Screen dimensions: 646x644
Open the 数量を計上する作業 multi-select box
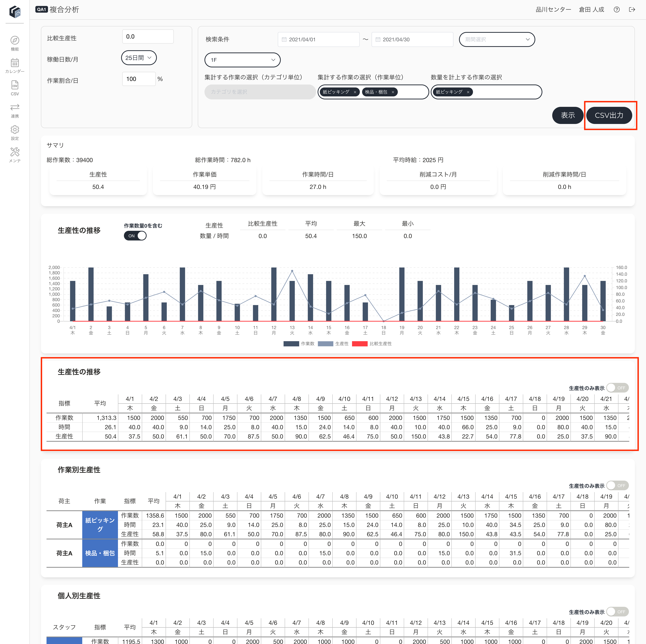[x=487, y=92]
